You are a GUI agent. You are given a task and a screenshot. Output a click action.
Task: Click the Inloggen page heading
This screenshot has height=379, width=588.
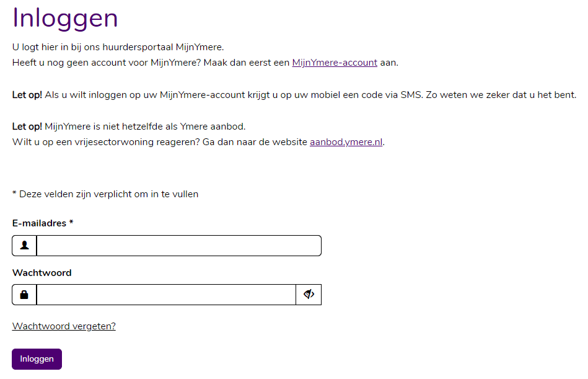click(65, 18)
